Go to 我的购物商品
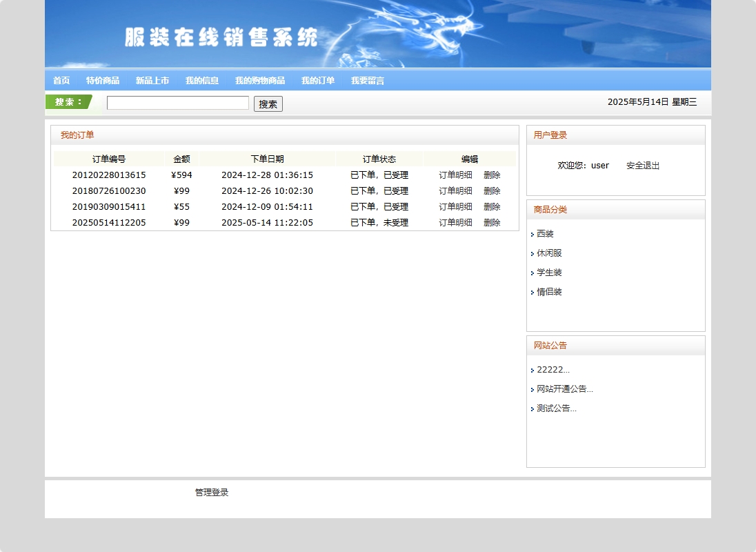The height and width of the screenshot is (552, 756). (x=259, y=80)
